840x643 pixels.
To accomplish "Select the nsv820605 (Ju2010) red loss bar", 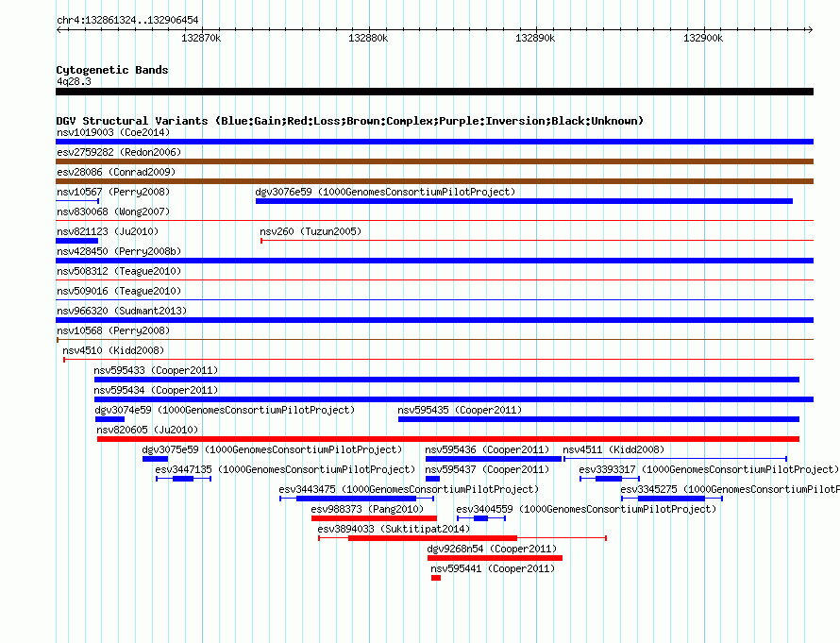I will pos(448,439).
